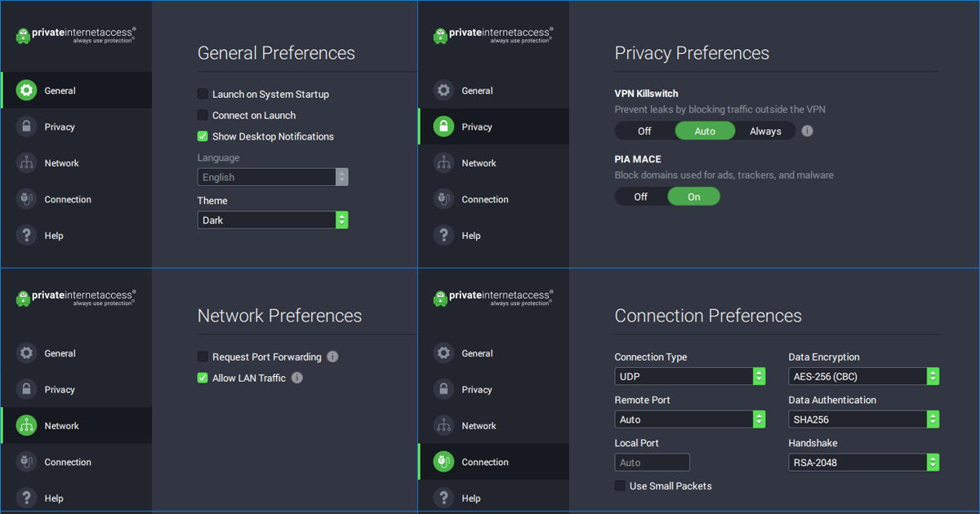The image size is (980, 514).
Task: Check the Use Small Packets option
Action: [x=620, y=485]
